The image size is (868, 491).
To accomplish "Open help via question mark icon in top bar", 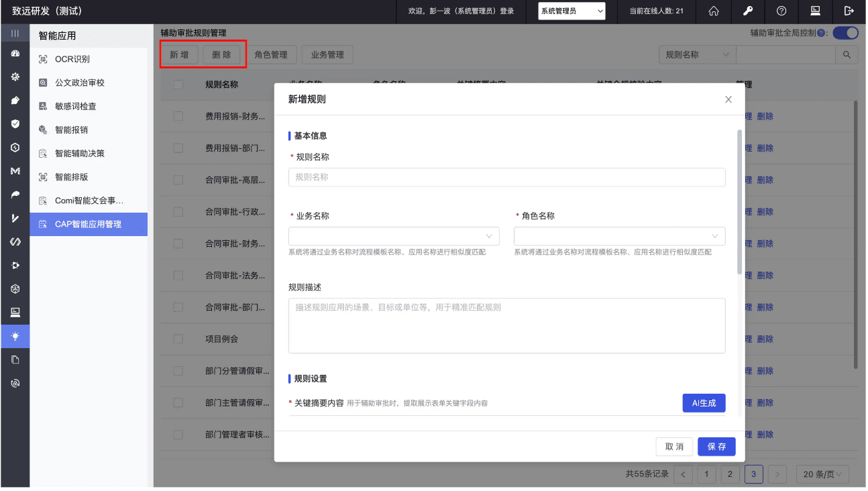I will [781, 11].
